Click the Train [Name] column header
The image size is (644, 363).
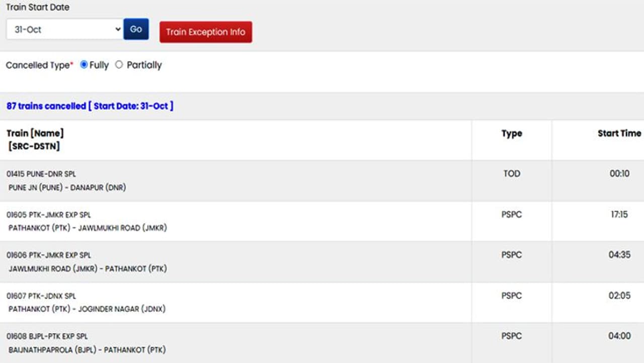click(x=35, y=134)
